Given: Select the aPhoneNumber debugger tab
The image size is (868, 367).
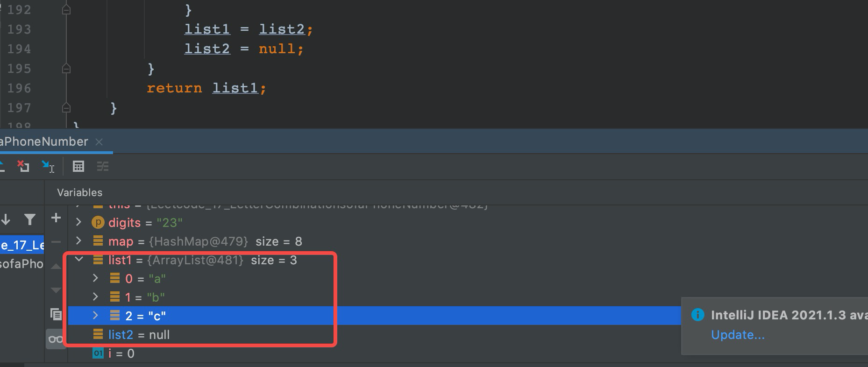Looking at the screenshot, I should 44,141.
